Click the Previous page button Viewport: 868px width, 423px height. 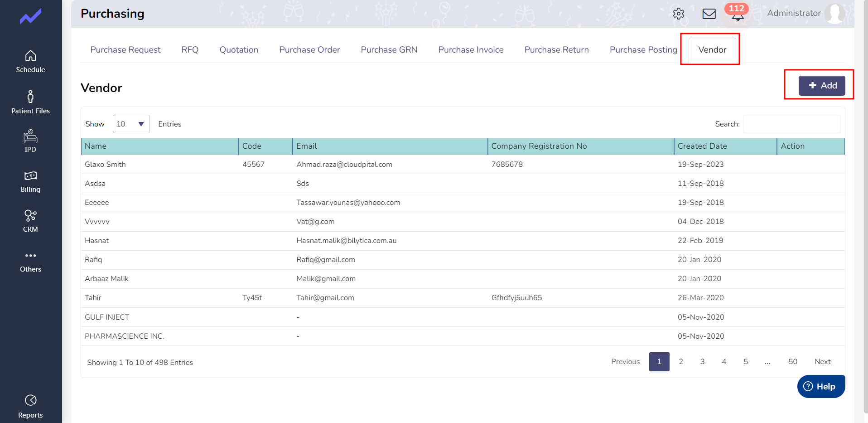[x=625, y=361]
